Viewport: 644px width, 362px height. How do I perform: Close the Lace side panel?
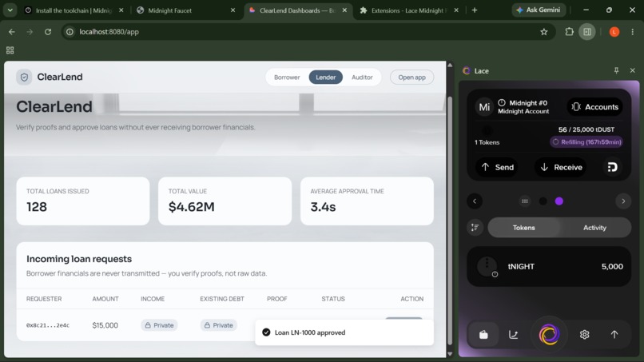pos(633,70)
